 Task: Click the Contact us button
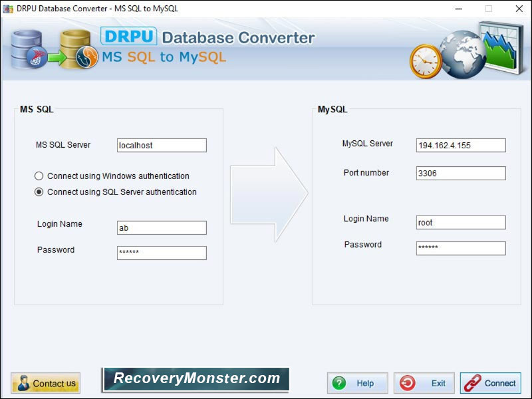44,382
